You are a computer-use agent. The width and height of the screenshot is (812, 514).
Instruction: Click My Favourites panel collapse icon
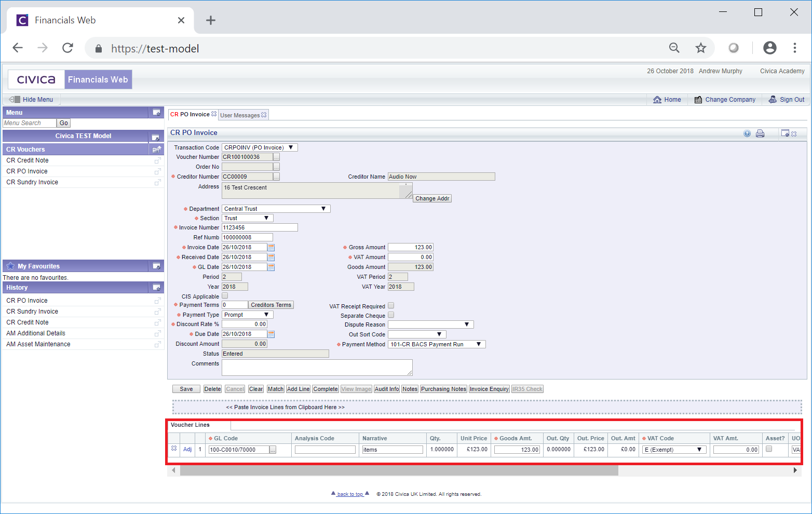[x=156, y=266]
